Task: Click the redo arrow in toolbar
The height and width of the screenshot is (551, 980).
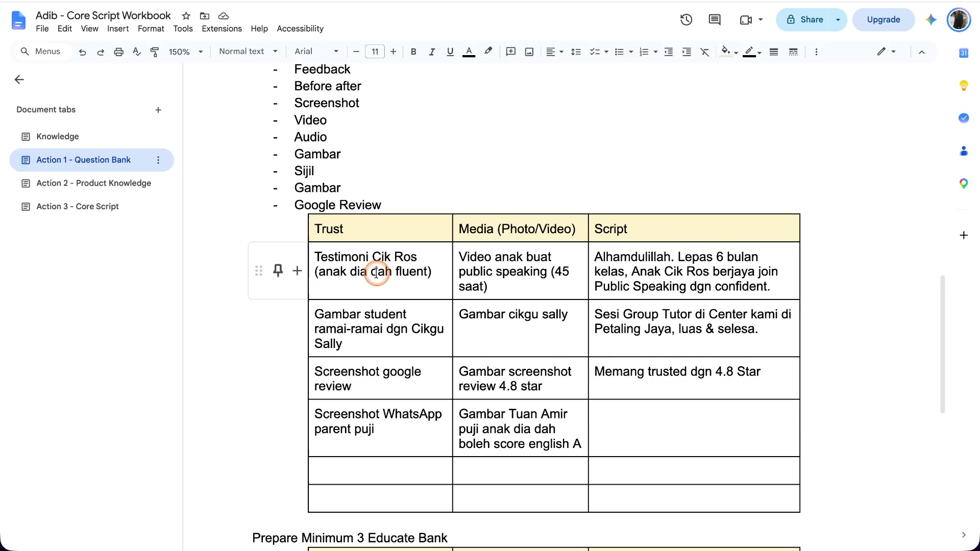Action: (101, 52)
